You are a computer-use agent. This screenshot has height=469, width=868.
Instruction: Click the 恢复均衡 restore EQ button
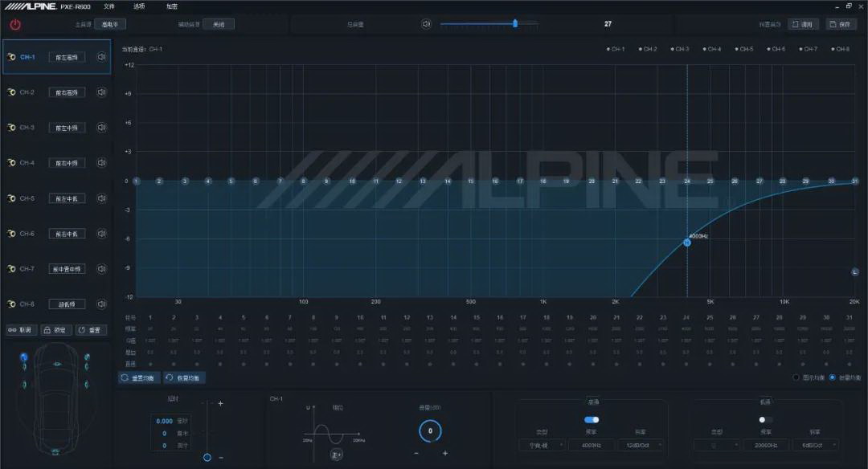(x=184, y=377)
